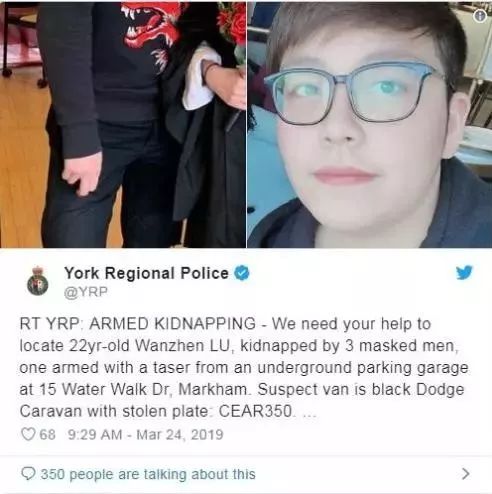Click the stolen plate text CEAR350

pos(255,411)
